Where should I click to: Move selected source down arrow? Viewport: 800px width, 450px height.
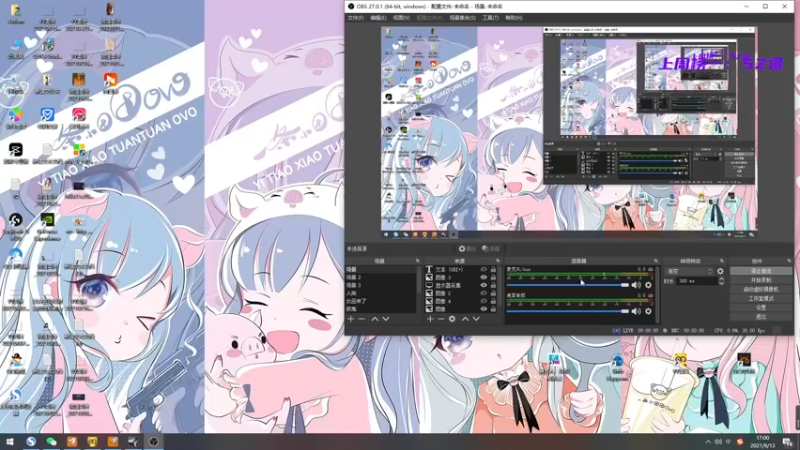tap(476, 319)
